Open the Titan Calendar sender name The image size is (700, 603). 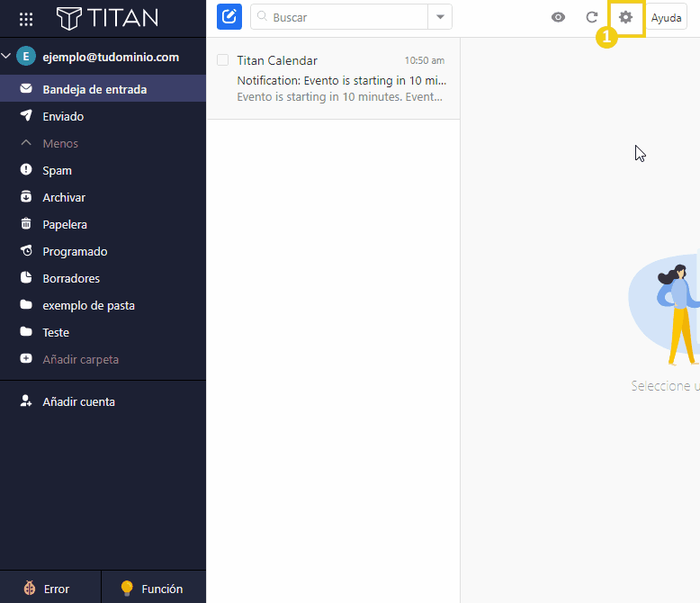[277, 60]
